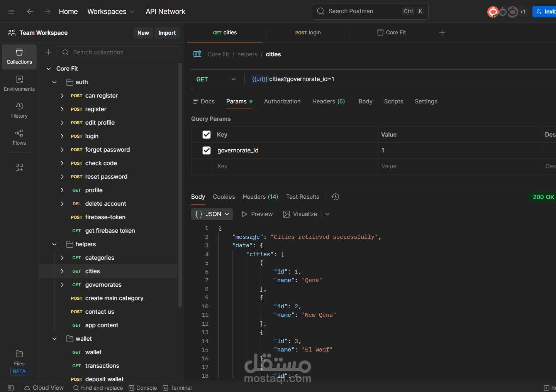
Task: Click the Search Postman field
Action: (371, 11)
